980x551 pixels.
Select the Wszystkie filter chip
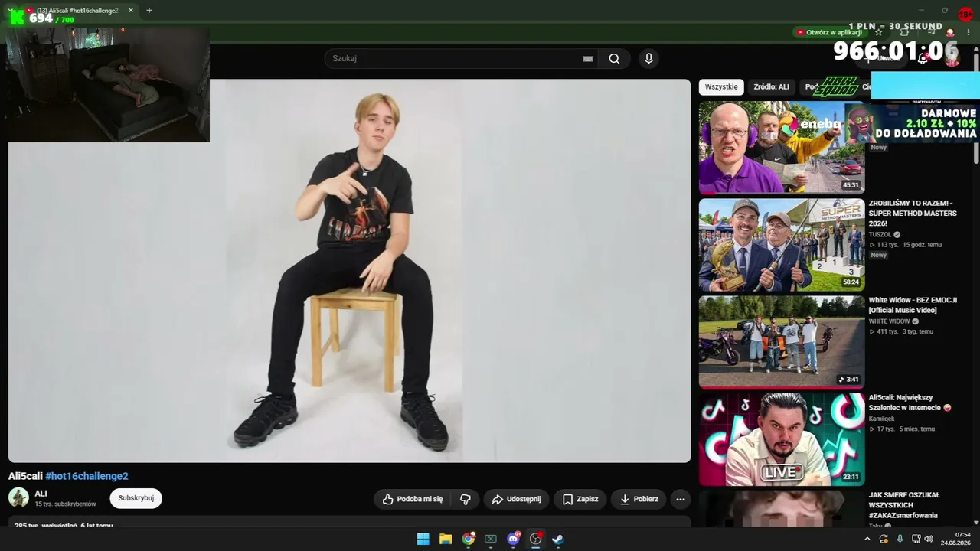pos(721,87)
